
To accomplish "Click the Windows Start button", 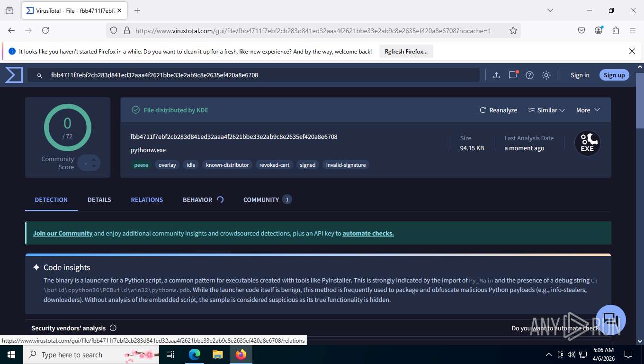I will pos(11,355).
